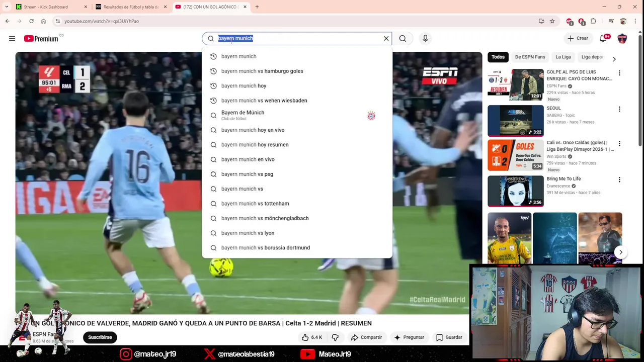Open the browser extensions puzzle icon
The height and width of the screenshot is (362, 644).
pos(593,21)
